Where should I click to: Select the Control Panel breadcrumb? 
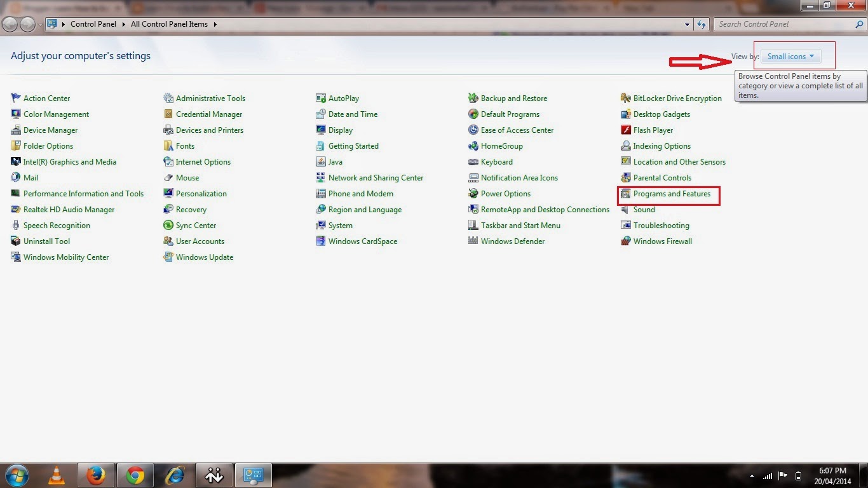pos(93,24)
